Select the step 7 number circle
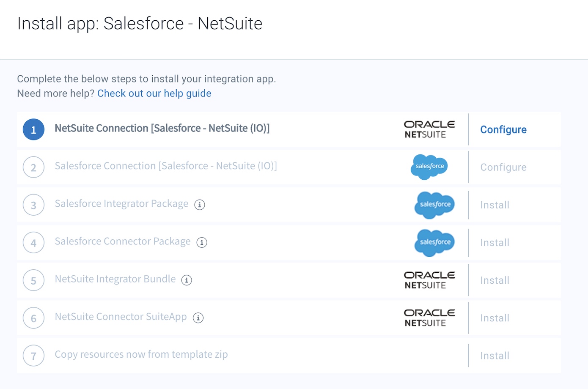 33,356
